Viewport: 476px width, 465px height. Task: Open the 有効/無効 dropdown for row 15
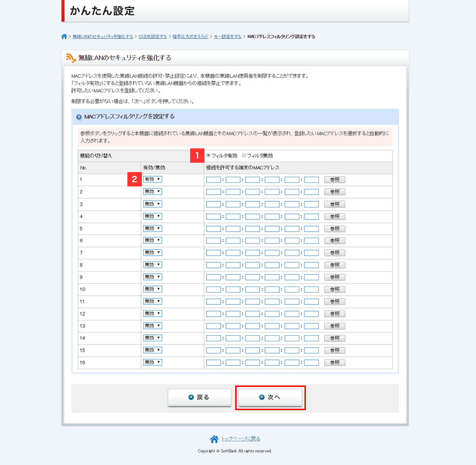[x=152, y=350]
